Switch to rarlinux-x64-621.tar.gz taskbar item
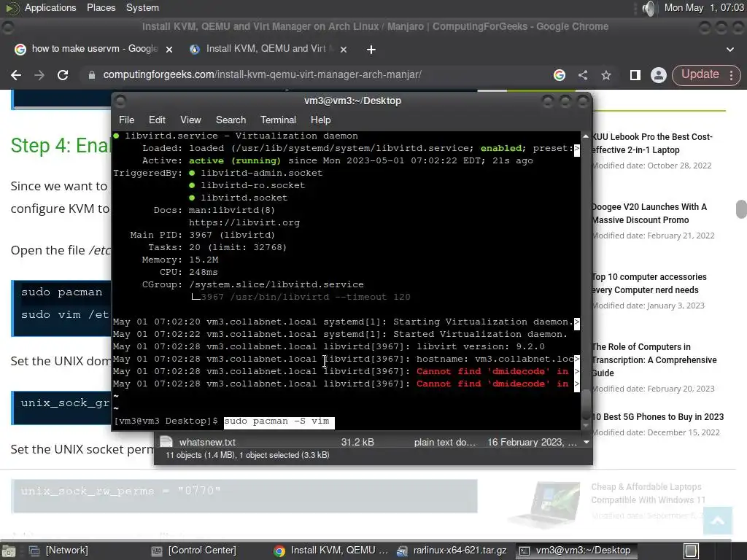747x560 pixels. [451, 551]
